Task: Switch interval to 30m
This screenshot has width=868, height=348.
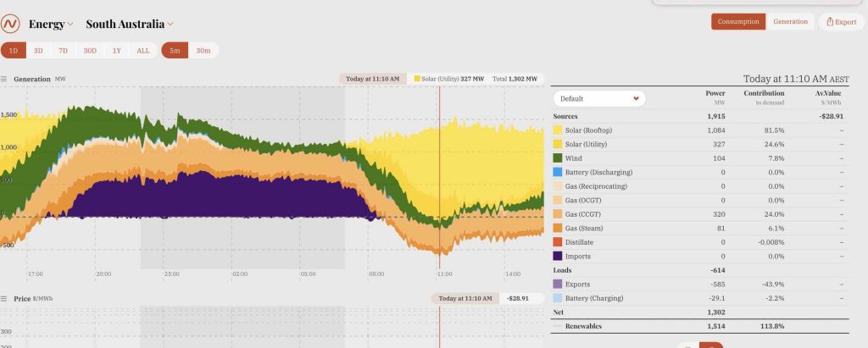Action: (203, 51)
